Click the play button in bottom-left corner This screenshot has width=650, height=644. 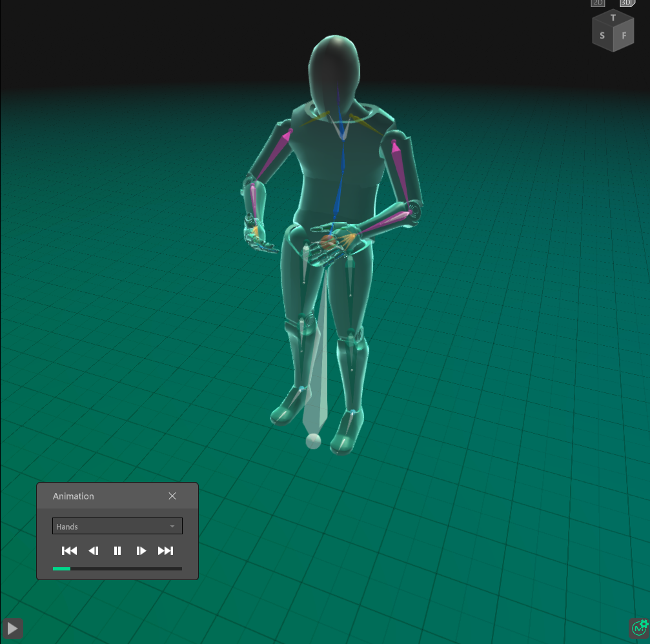pyautogui.click(x=12, y=628)
